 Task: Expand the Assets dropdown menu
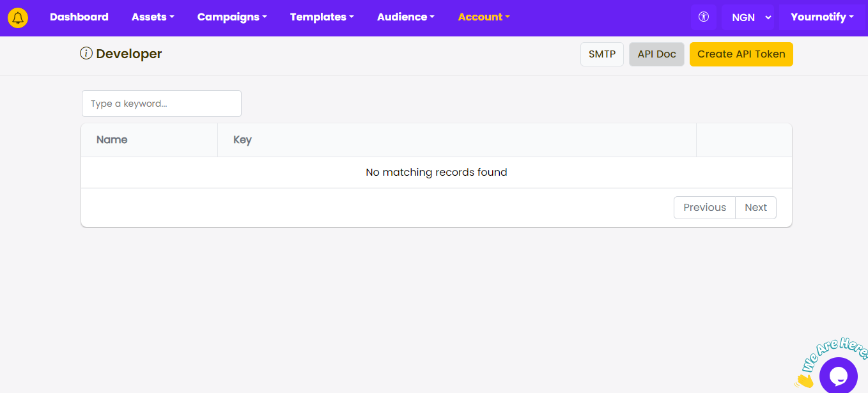pyautogui.click(x=153, y=17)
